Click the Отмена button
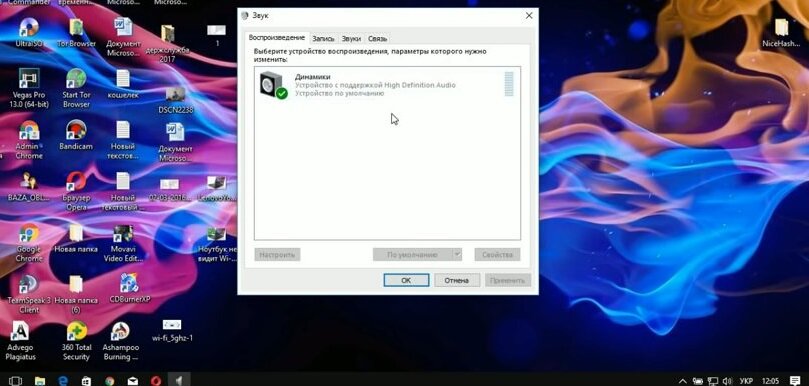This screenshot has width=809, height=386. (x=457, y=280)
